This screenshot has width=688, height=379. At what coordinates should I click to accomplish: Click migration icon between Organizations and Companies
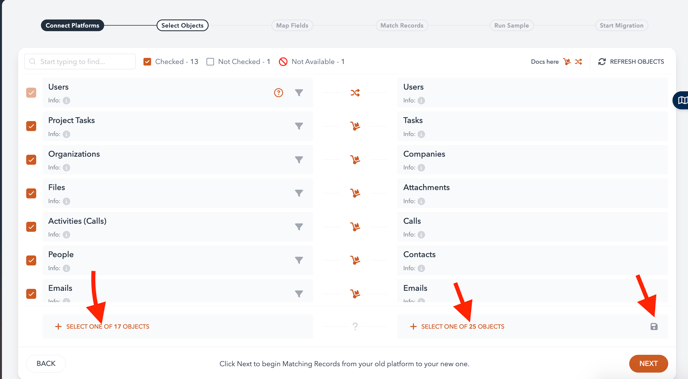pos(355,160)
